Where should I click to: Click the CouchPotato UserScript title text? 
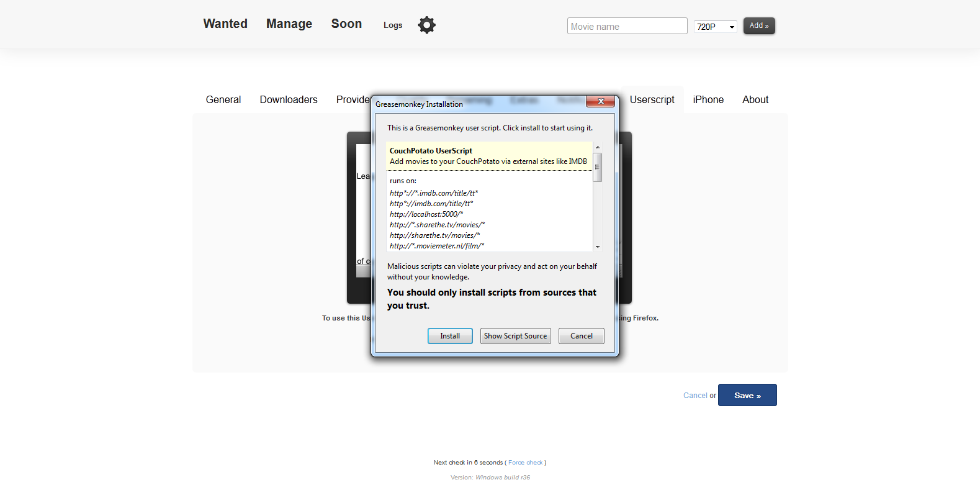pos(431,151)
